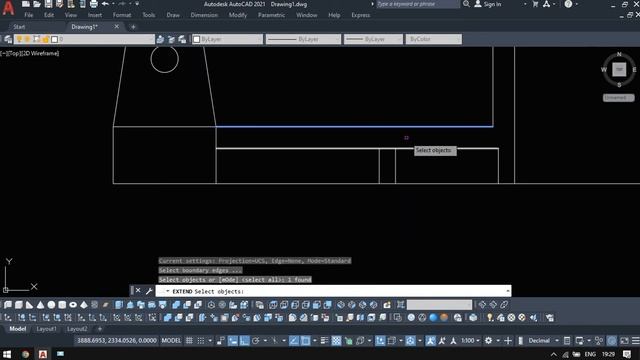Toggle infer constraints in status bar

[x=221, y=341]
